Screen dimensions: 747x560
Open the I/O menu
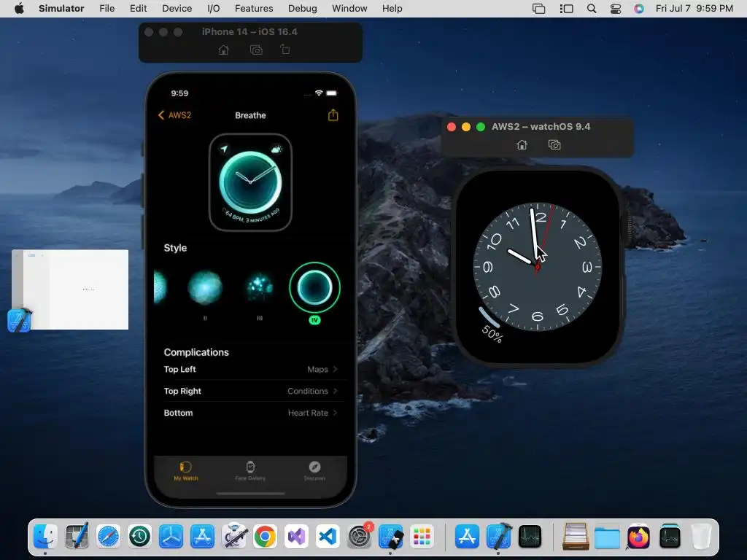[x=214, y=9]
